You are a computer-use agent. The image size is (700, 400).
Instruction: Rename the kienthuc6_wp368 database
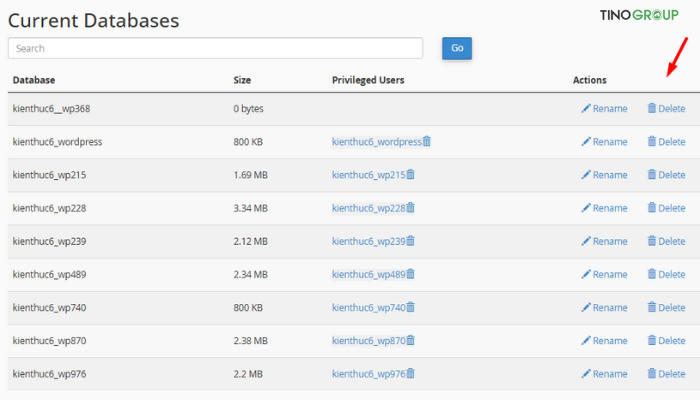(604, 109)
